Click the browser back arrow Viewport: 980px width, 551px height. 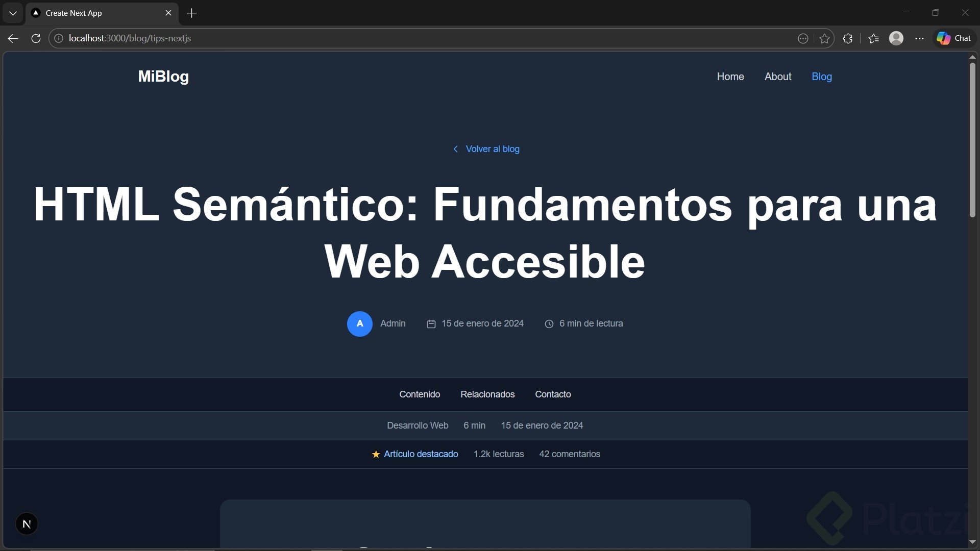[x=13, y=38]
